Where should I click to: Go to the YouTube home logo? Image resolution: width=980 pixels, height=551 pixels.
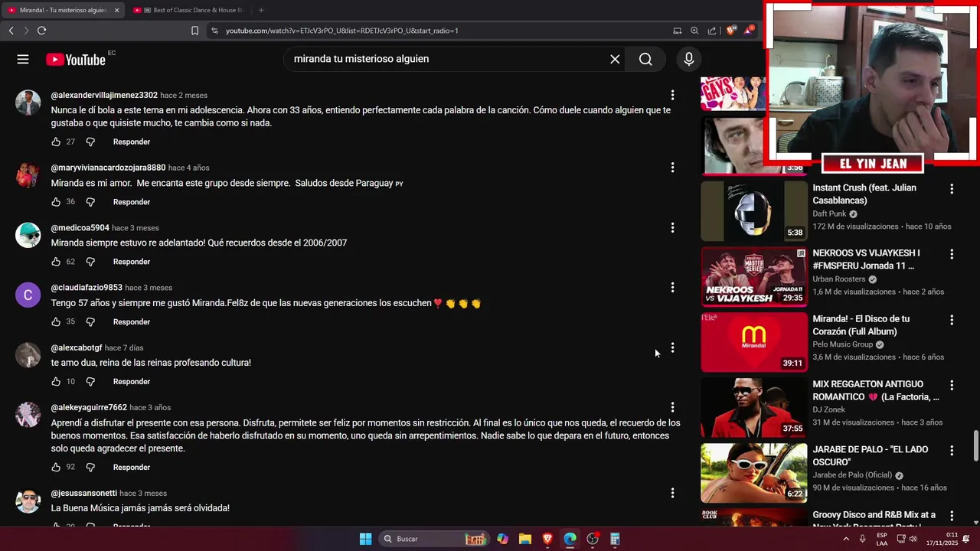(76, 60)
